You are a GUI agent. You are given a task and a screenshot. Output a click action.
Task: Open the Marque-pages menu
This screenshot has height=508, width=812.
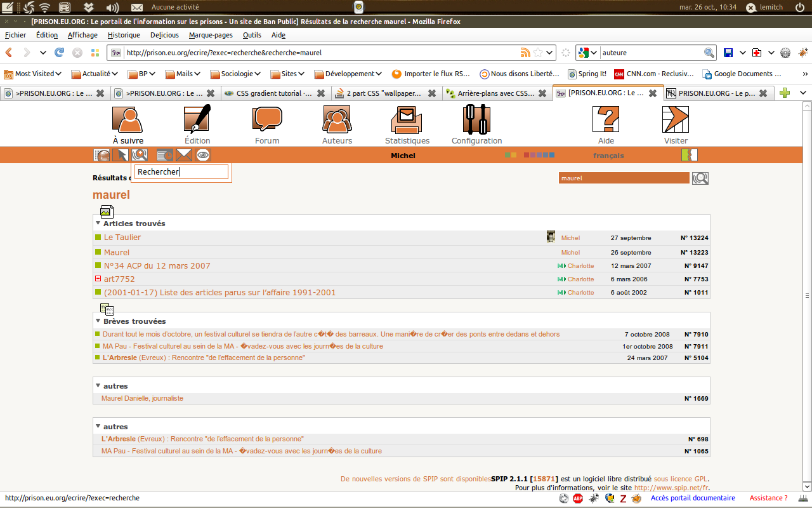click(211, 35)
